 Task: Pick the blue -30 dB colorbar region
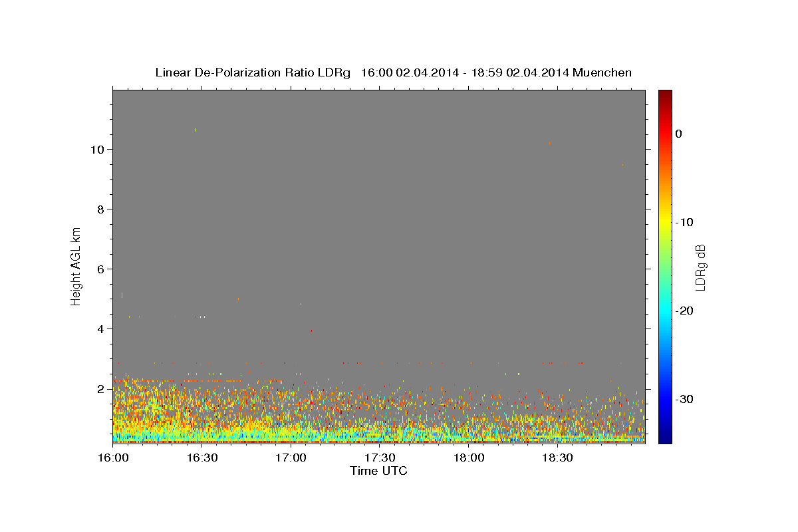click(x=665, y=399)
